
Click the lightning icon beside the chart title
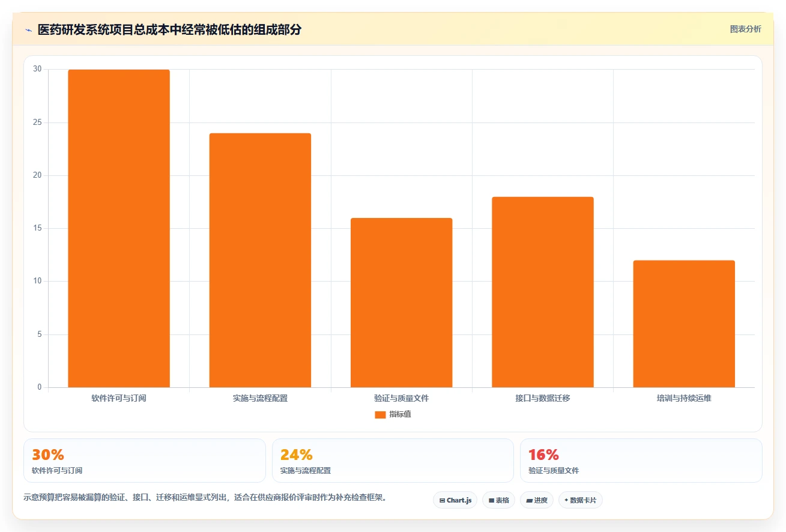[28, 30]
